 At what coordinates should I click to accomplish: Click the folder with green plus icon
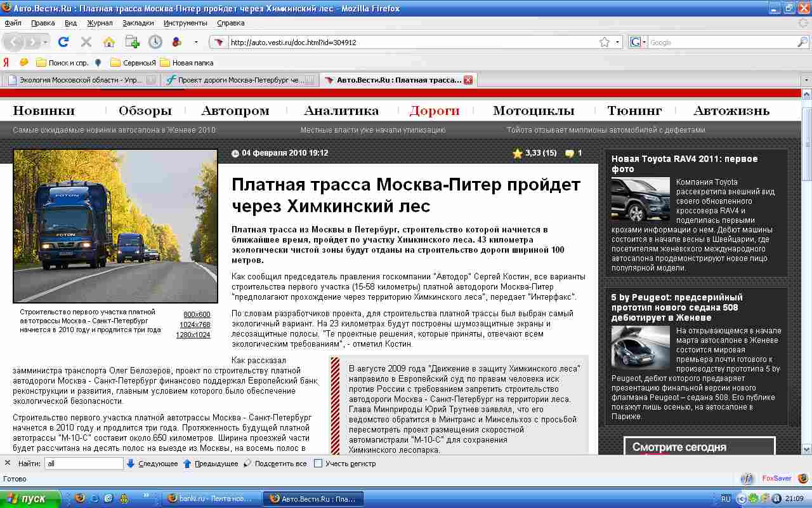(132, 42)
